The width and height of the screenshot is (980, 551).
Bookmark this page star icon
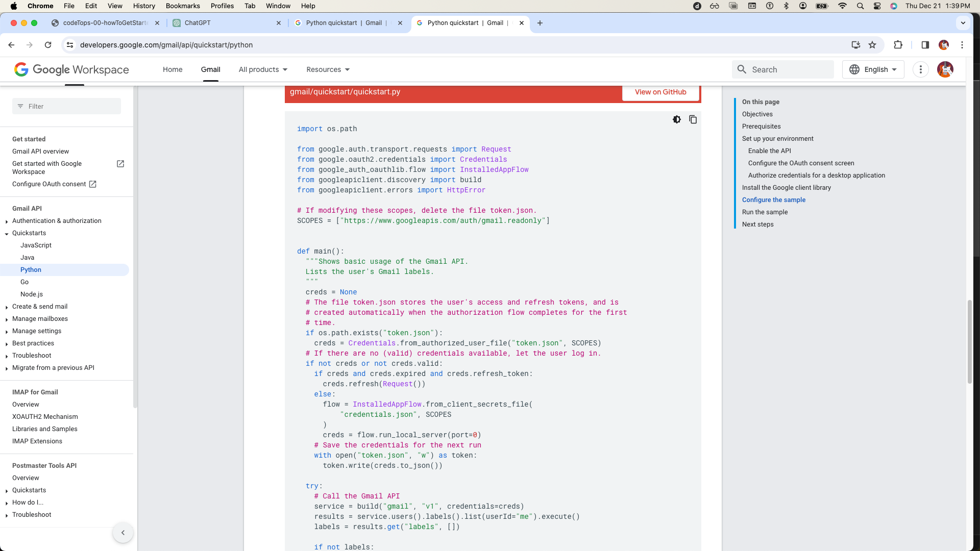pyautogui.click(x=872, y=45)
